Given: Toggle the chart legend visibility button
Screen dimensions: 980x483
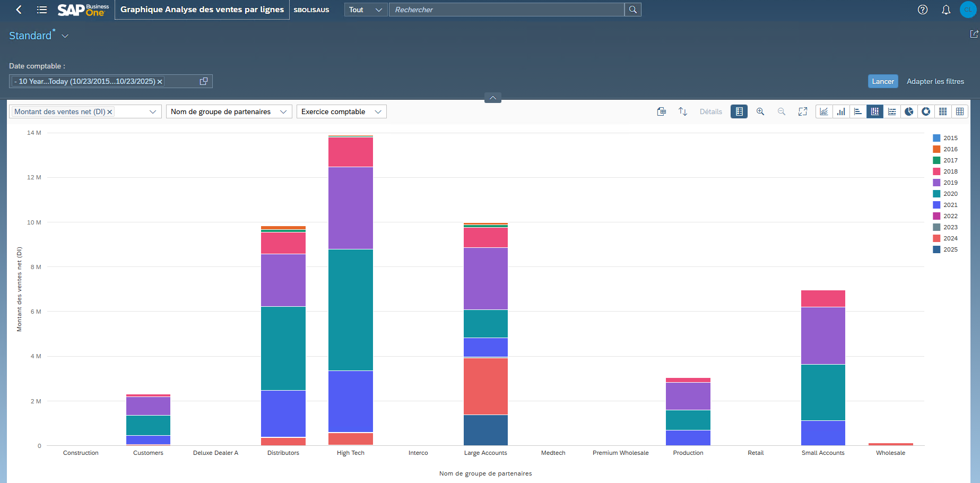Looking at the screenshot, I should click(x=739, y=111).
